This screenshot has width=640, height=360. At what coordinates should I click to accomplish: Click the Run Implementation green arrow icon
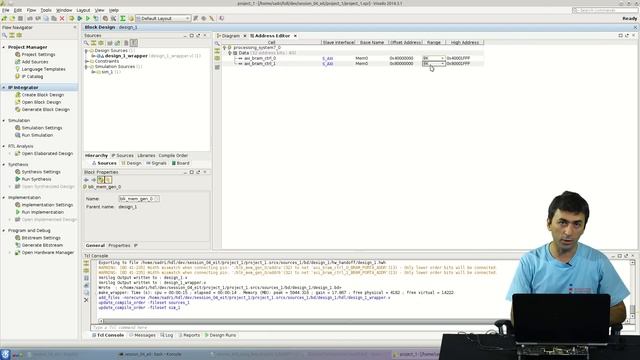pos(18,212)
